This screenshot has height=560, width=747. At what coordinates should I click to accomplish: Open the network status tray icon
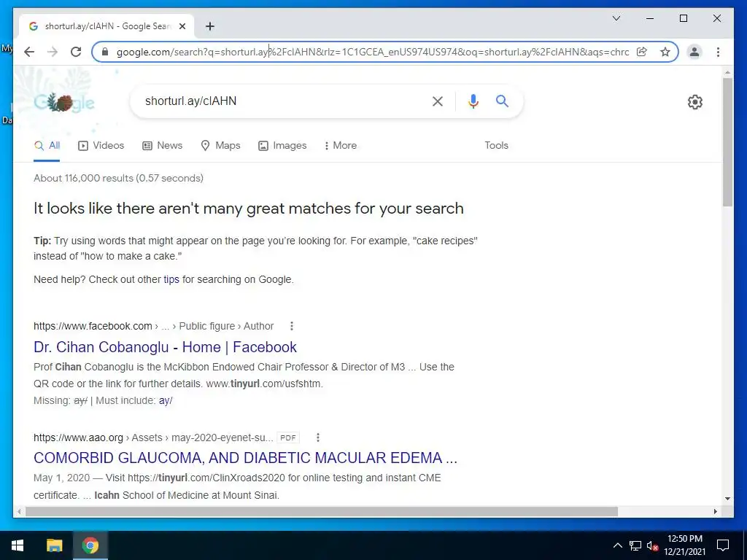pos(635,545)
